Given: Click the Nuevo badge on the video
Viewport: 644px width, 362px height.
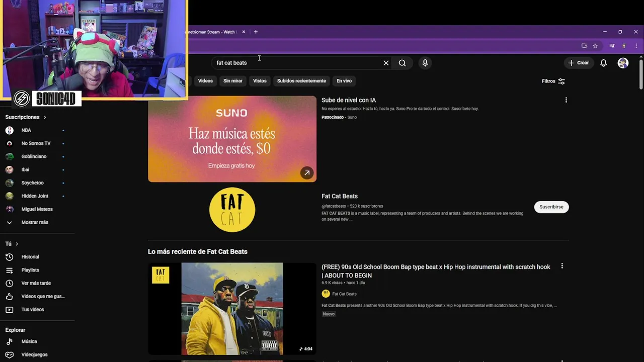Looking at the screenshot, I should pyautogui.click(x=329, y=314).
